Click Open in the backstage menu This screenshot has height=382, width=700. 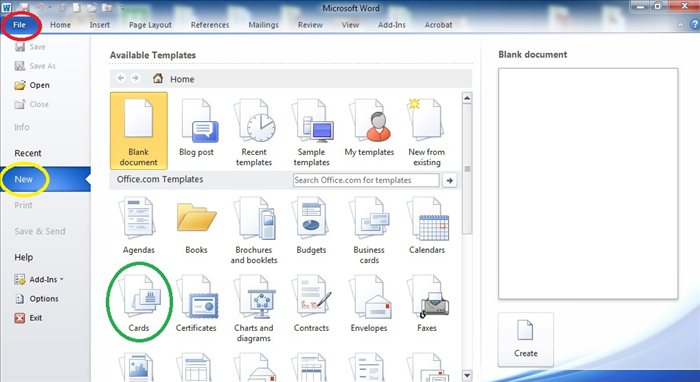point(32,85)
